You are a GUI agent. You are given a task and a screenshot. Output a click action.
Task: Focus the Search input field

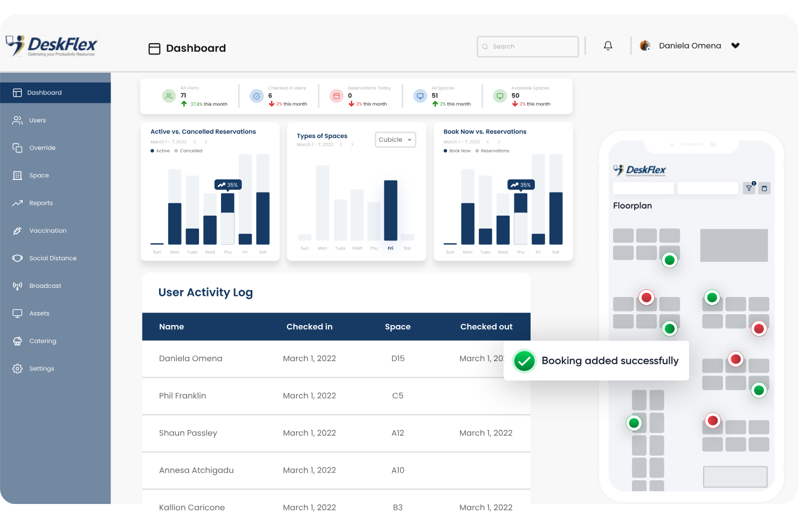point(527,46)
